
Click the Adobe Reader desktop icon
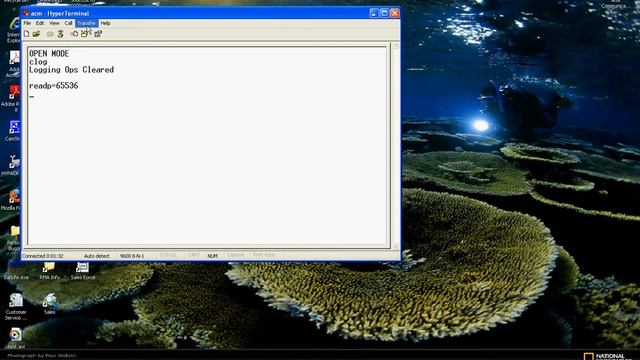pos(12,98)
